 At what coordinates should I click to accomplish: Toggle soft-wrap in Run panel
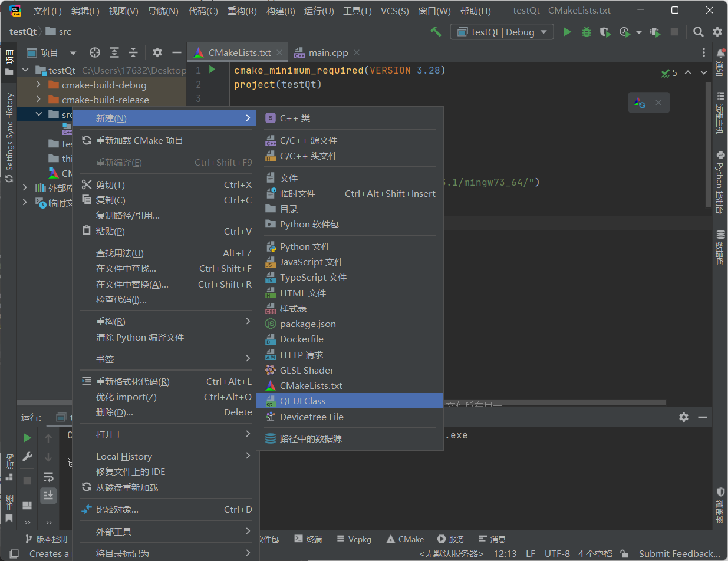click(x=48, y=477)
